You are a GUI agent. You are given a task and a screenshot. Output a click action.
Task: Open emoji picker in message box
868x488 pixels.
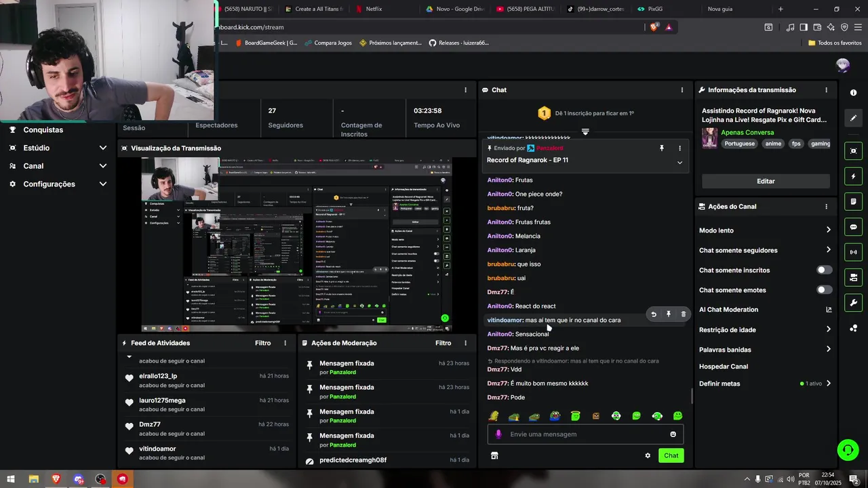tap(673, 434)
